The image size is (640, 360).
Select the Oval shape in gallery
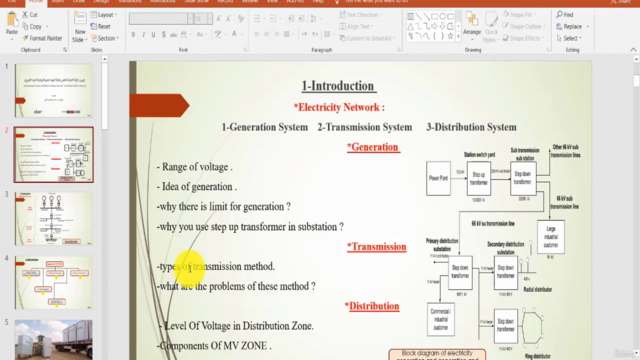tap(442, 17)
